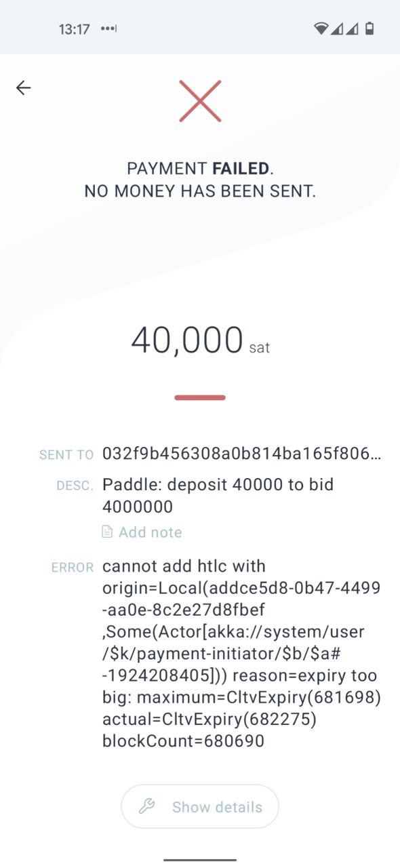This screenshot has height=868, width=400.
Task: Tap the red bar below the amount
Action: point(200,397)
